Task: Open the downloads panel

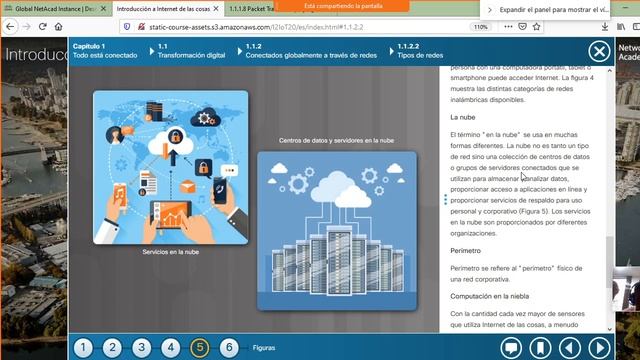Action: click(605, 27)
